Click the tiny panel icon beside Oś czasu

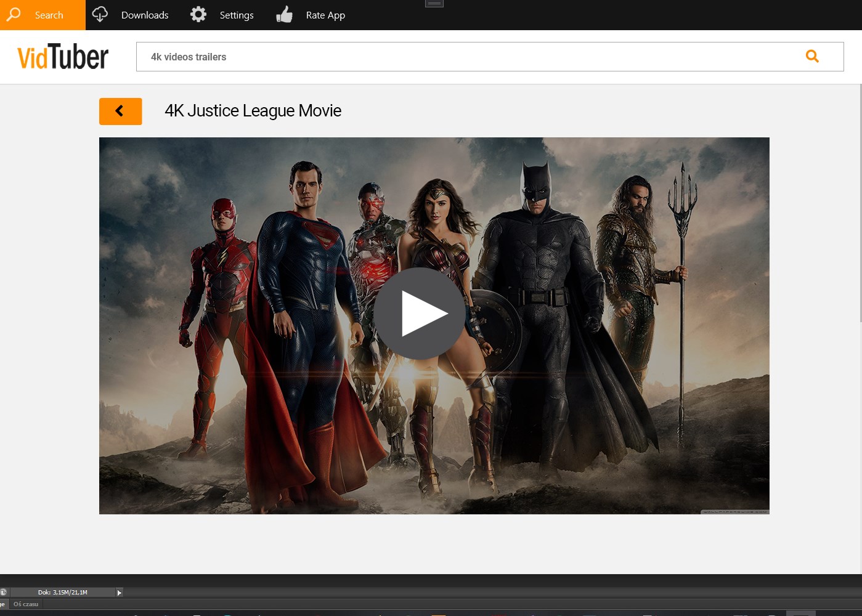click(3, 604)
